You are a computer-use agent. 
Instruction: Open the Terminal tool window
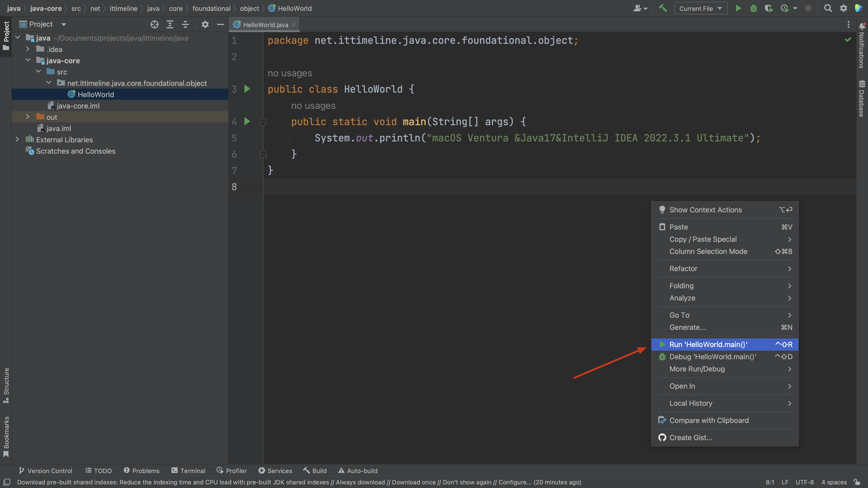[x=188, y=471]
